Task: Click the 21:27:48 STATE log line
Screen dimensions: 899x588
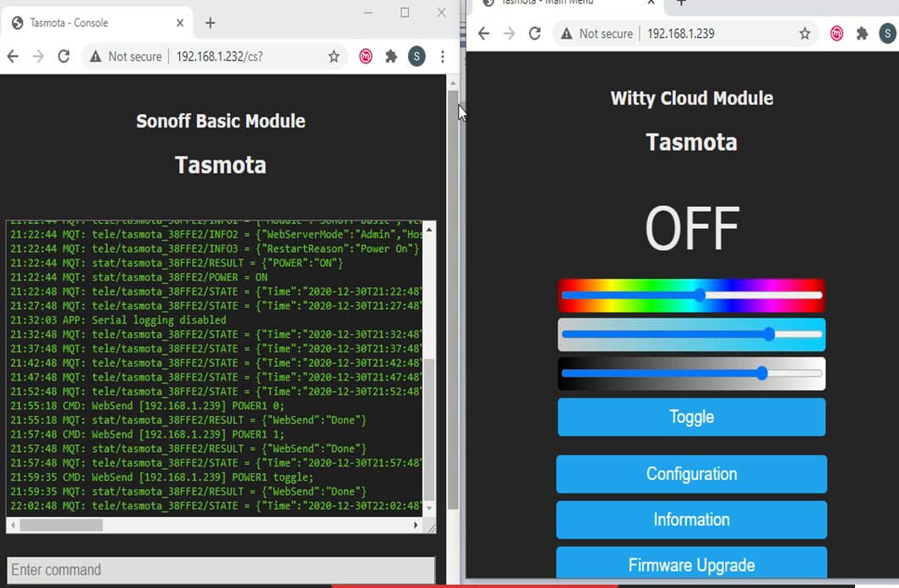Action: tap(216, 306)
